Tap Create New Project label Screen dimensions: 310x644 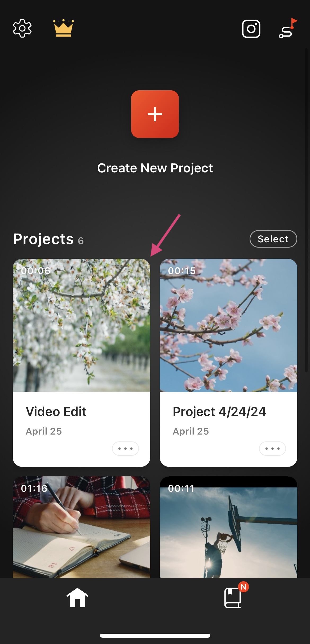pos(155,168)
